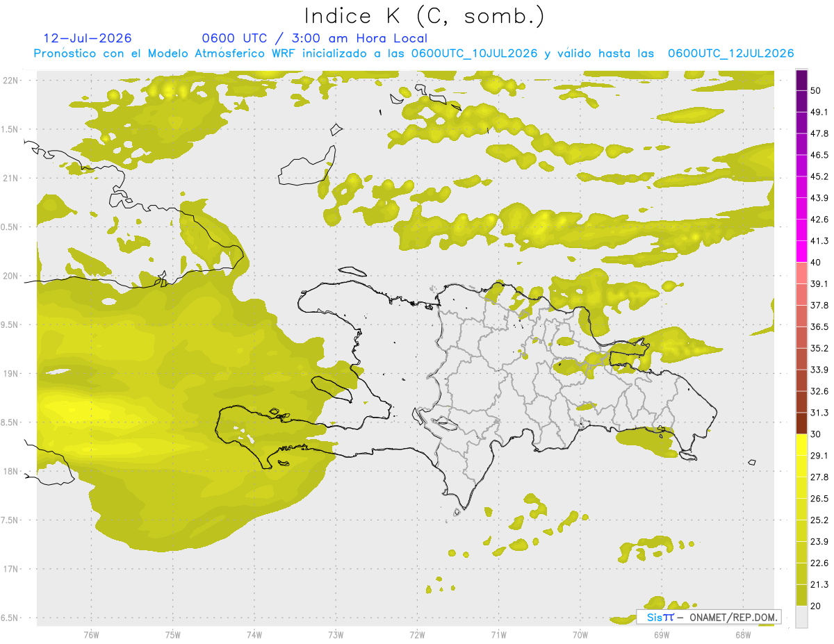The image size is (834, 644).
Task: Click the title 'Indice K (C, somb.)'
Action: 425,17
